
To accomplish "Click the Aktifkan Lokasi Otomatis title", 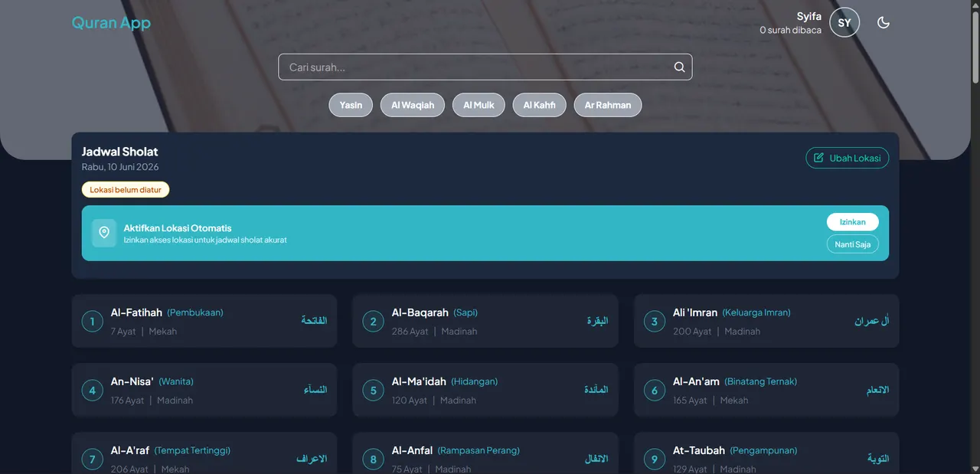I will pos(178,228).
